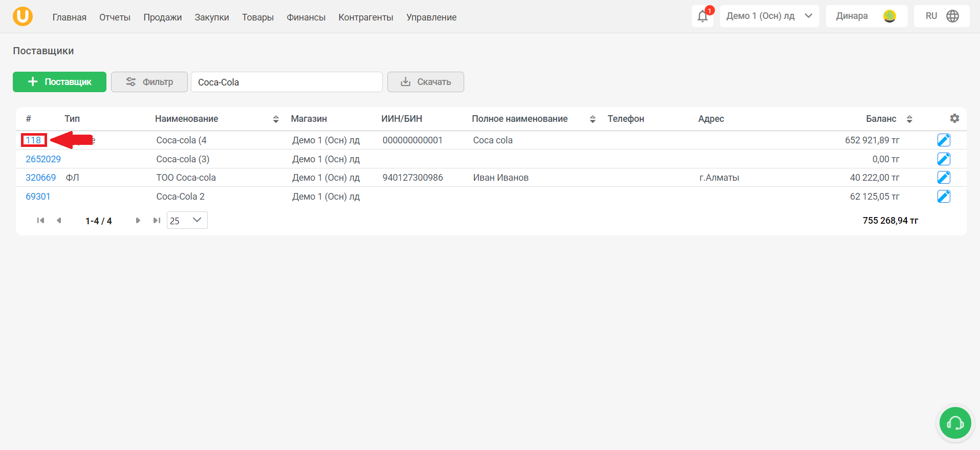Open the support chat headset button
This screenshot has height=450, width=980.
955,423
